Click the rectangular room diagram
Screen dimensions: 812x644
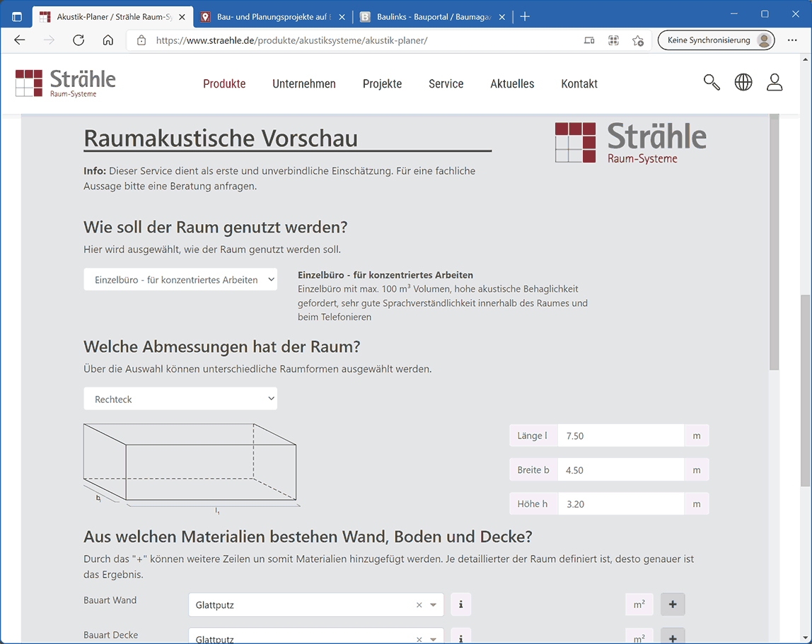click(192, 469)
